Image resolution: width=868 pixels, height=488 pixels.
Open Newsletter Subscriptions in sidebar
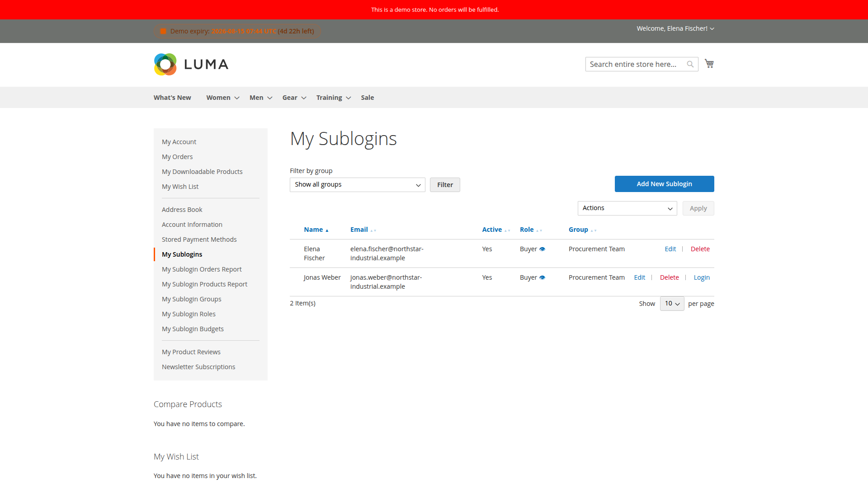(x=198, y=367)
